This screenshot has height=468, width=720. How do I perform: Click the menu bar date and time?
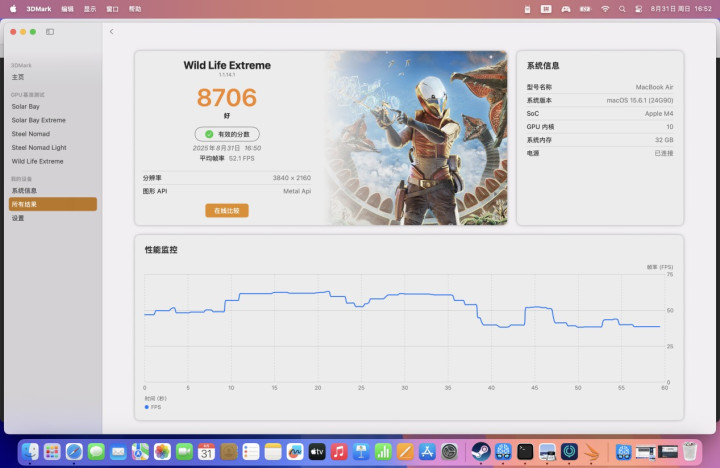[x=681, y=9]
